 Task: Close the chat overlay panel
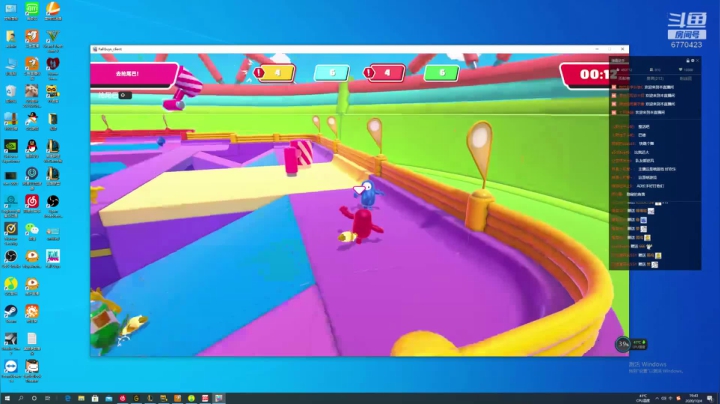pyautogui.click(x=697, y=60)
